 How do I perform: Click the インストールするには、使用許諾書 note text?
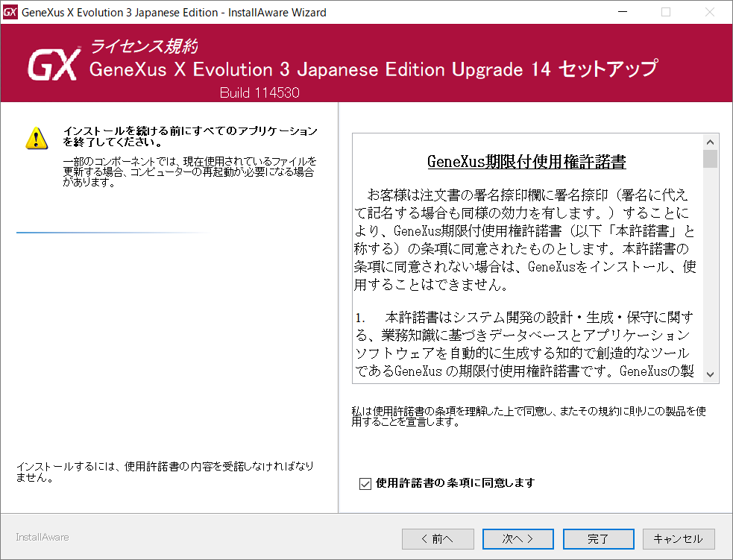pos(165,472)
